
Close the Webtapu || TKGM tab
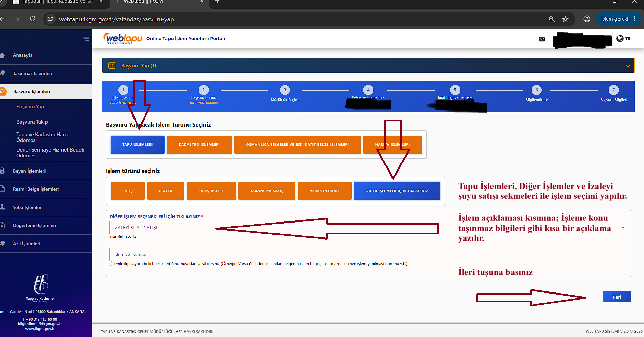[202, 2]
